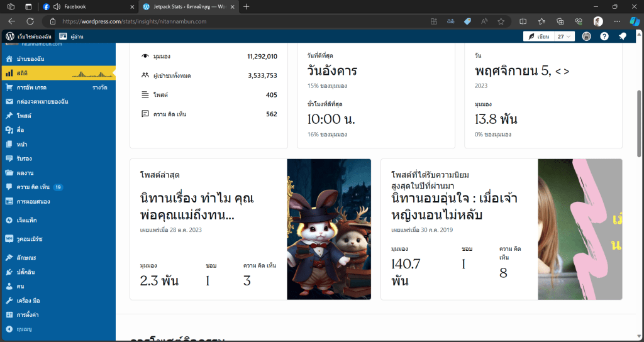Open the My Sites (เว็บไซต์ของฉัน) menu
This screenshot has width=644, height=342.
click(x=29, y=36)
